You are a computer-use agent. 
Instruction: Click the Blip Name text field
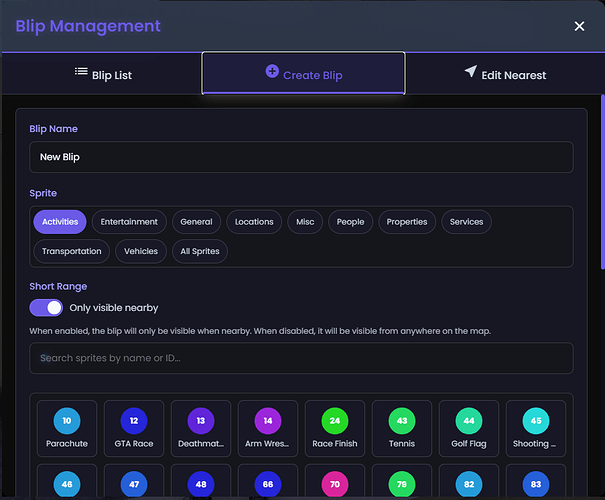click(x=301, y=157)
